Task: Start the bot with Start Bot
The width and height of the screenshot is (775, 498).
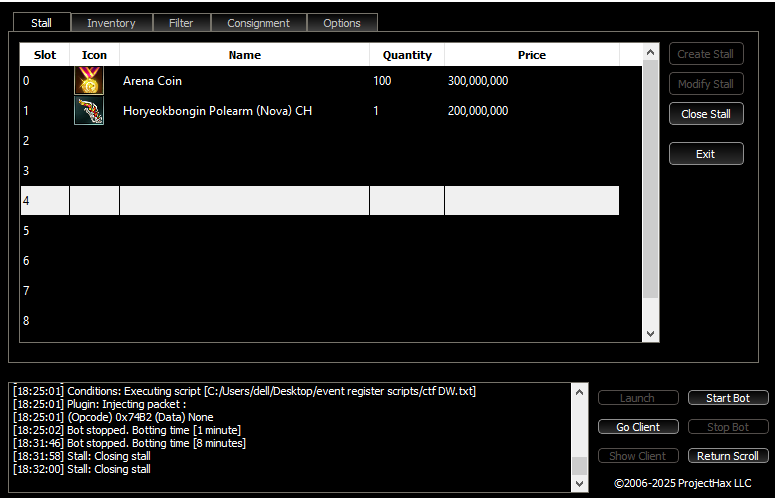Action: point(727,398)
